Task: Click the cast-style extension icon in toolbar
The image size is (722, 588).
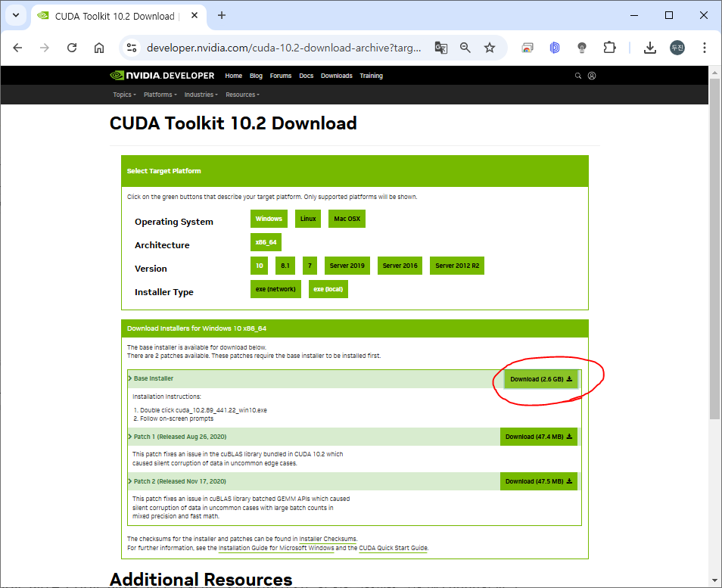Action: tap(527, 48)
